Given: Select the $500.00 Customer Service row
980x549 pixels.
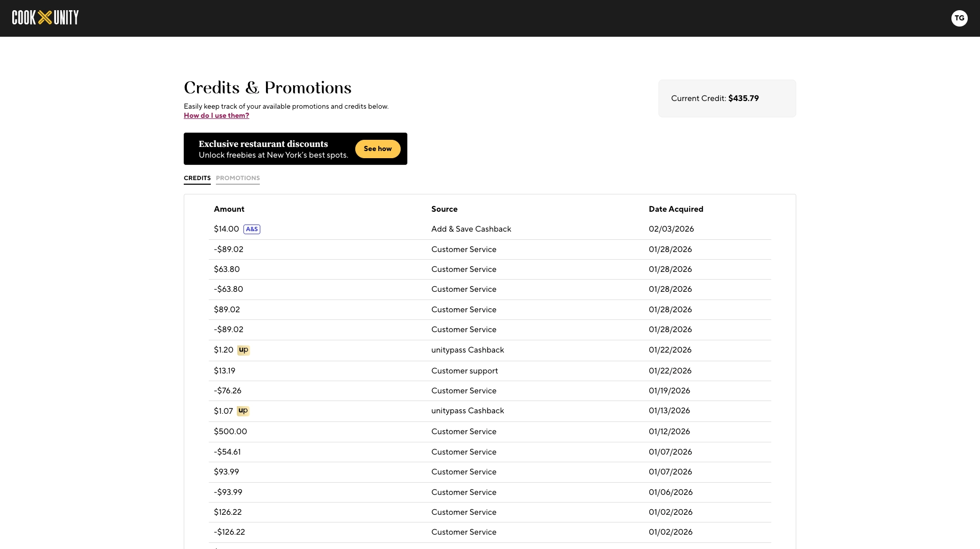Looking at the screenshot, I should 490,432.
